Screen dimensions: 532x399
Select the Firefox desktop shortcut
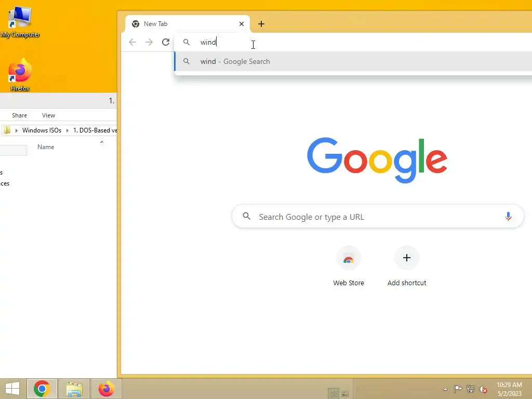[20, 75]
